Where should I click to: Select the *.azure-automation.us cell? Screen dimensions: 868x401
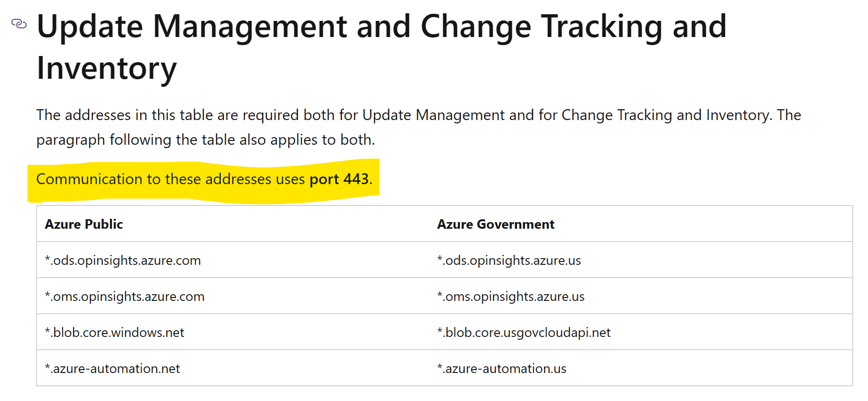(x=641, y=368)
